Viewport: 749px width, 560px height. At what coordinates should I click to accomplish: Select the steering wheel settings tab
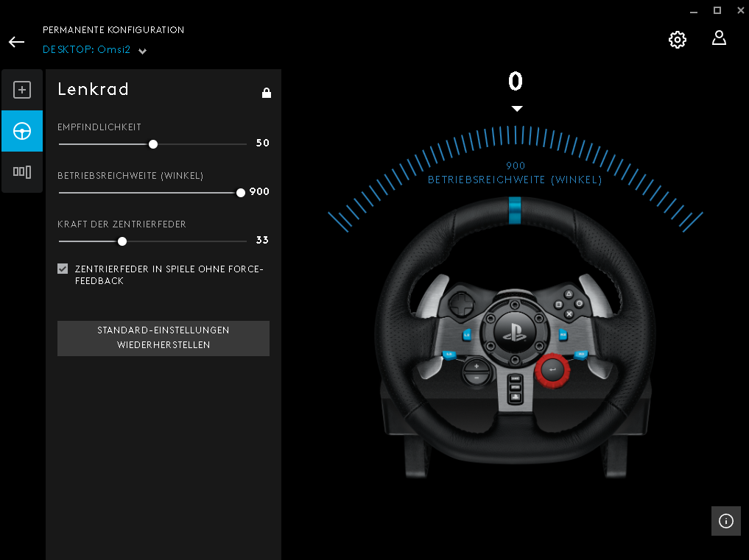pyautogui.click(x=22, y=132)
